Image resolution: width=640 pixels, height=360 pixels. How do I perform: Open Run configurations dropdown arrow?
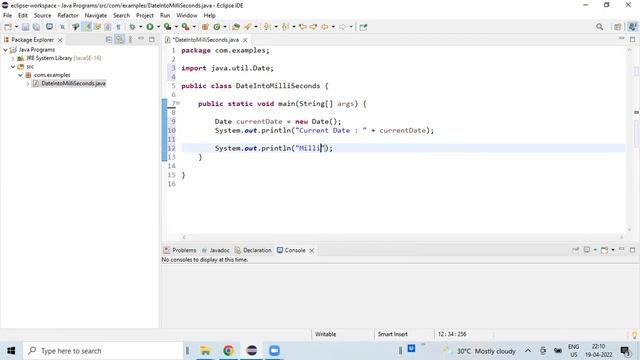click(158, 27)
